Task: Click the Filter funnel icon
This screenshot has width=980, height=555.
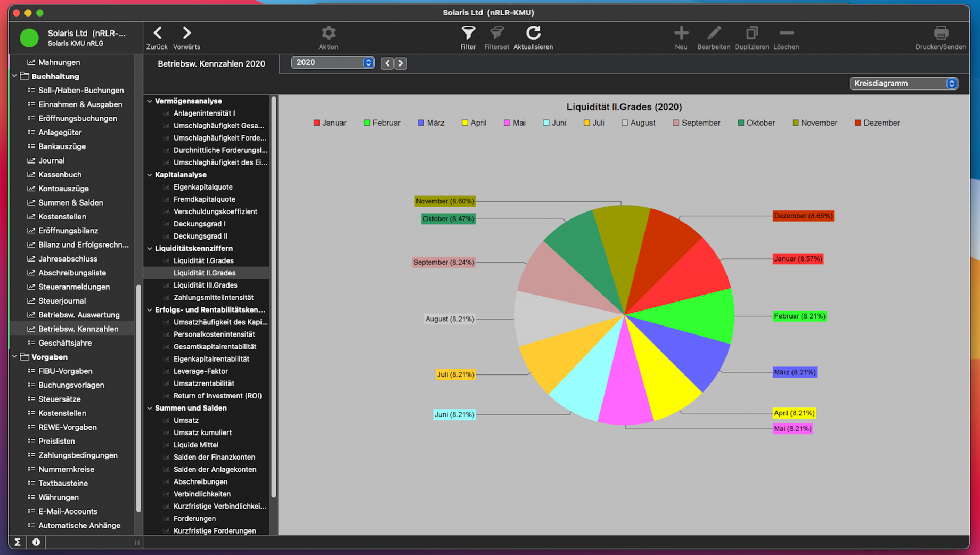Action: pyautogui.click(x=468, y=34)
